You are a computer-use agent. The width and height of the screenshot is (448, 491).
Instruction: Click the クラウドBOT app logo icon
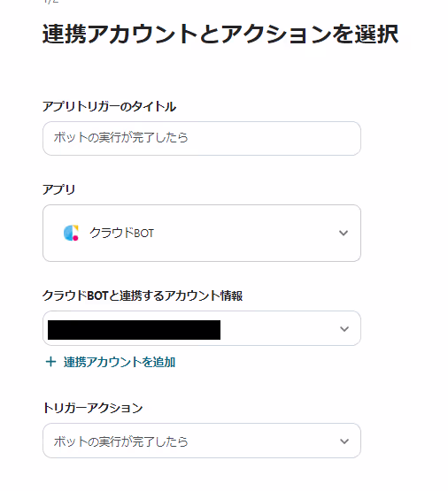[x=71, y=233]
